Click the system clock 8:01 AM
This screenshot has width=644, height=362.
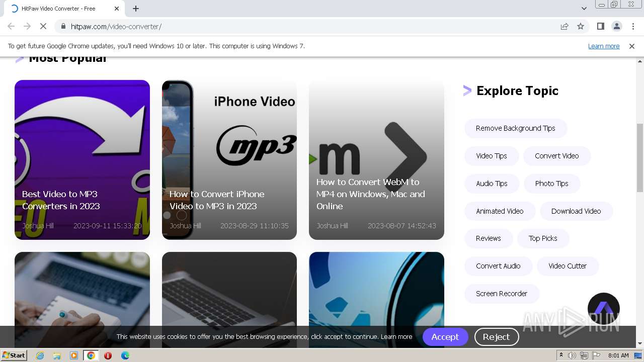(618, 355)
